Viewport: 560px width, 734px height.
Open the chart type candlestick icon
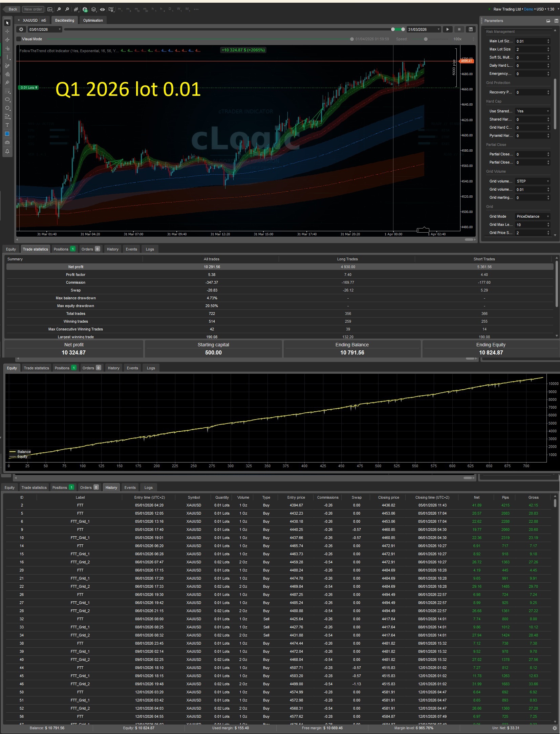(76, 9)
